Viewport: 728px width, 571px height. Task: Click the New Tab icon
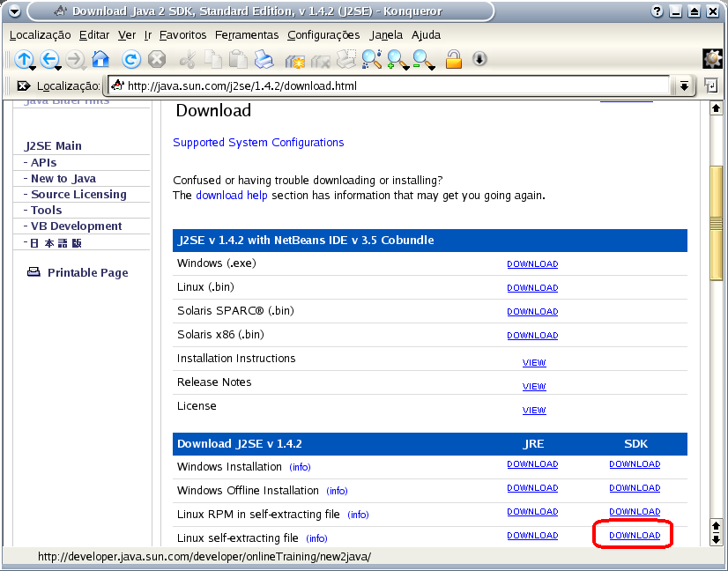295,60
